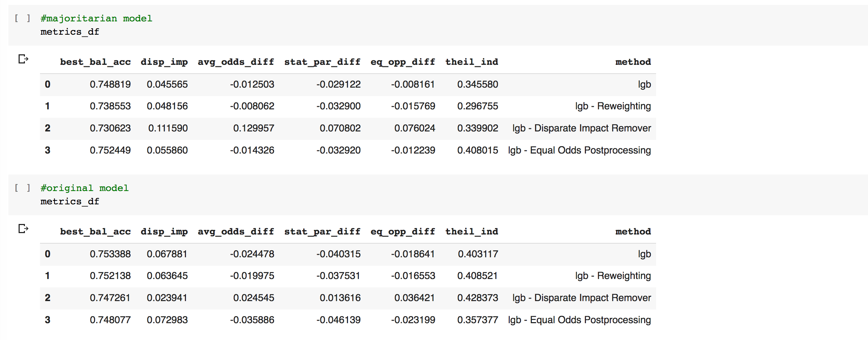
Task: Click 'lgb - Equal Odds Postprocessing' in first table
Action: (580, 150)
